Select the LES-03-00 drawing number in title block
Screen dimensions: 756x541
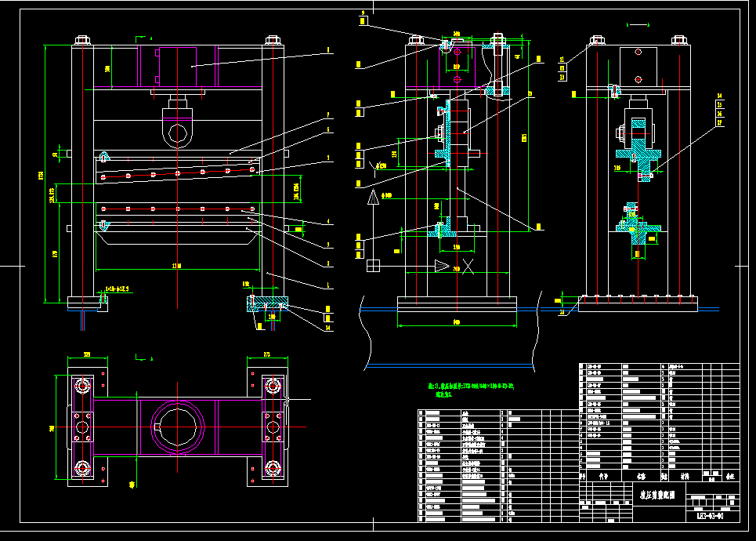[x=711, y=516]
